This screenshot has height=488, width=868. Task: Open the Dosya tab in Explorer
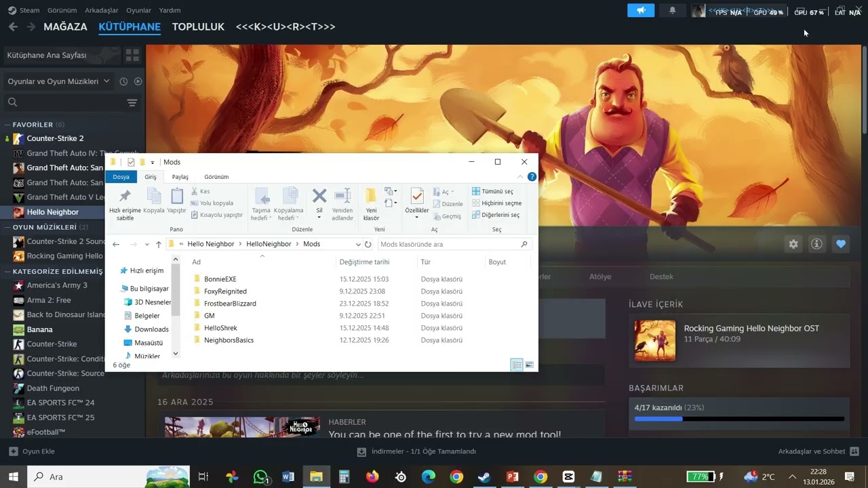point(121,177)
